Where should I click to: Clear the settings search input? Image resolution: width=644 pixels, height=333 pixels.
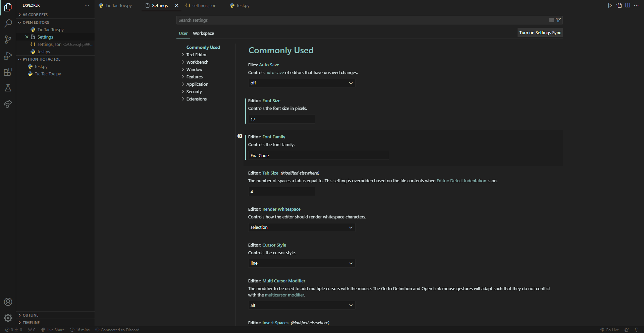point(551,20)
